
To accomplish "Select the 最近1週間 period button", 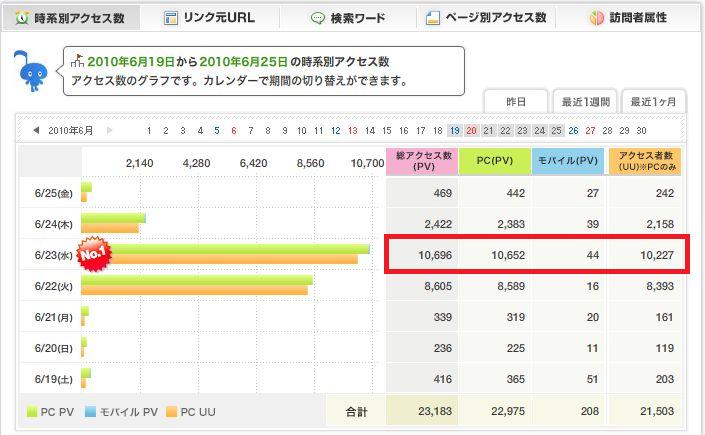I will pyautogui.click(x=584, y=103).
